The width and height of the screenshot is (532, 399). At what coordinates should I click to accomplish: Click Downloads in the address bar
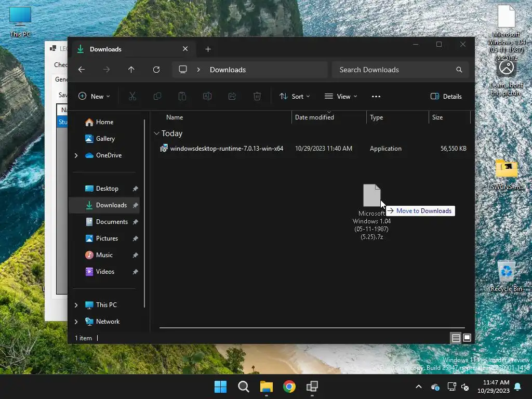228,70
